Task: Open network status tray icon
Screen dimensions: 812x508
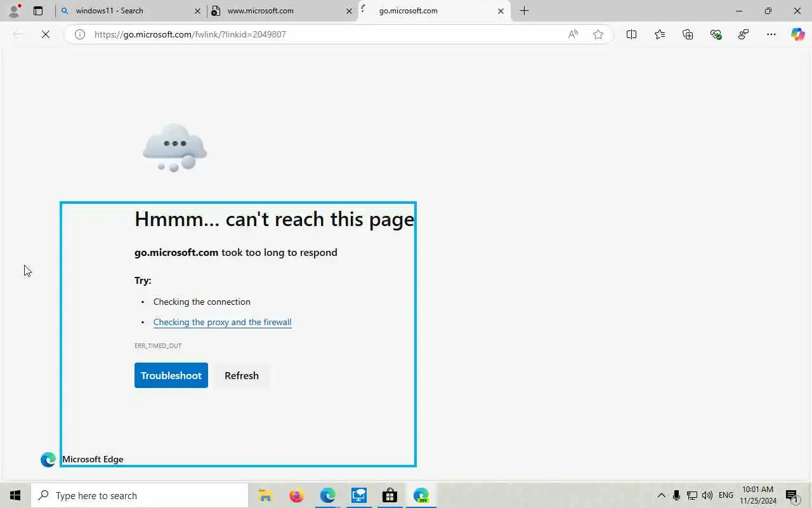Action: 692,495
